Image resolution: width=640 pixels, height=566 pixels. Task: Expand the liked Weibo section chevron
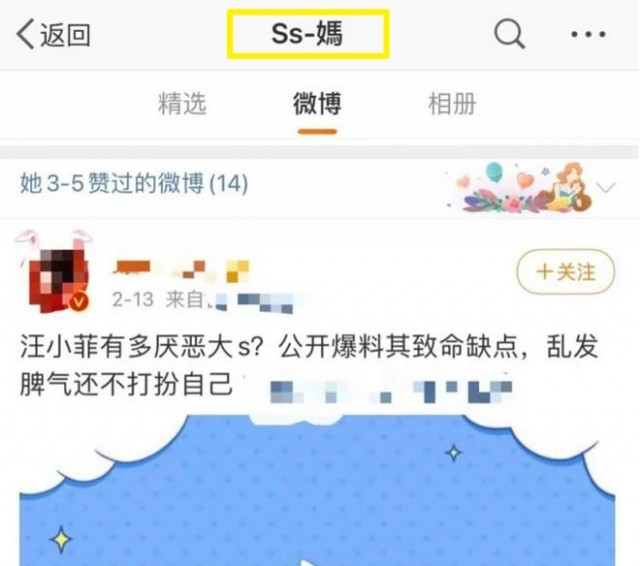click(606, 188)
